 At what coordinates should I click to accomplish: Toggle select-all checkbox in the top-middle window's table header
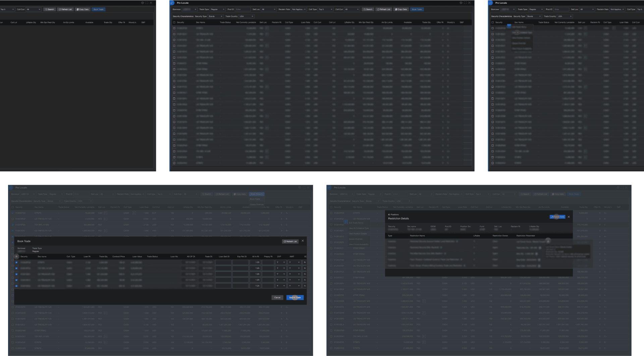[x=174, y=22]
